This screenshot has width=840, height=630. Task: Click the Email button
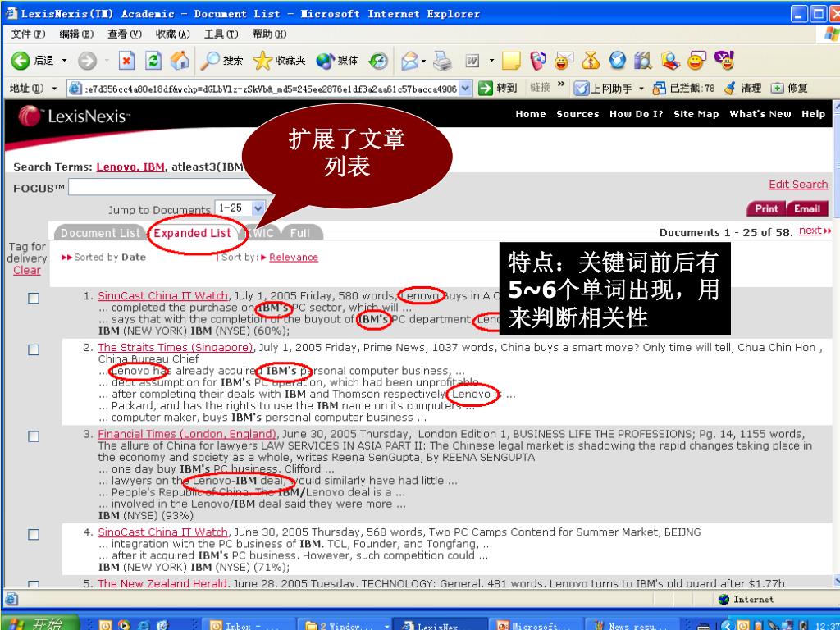(x=807, y=209)
